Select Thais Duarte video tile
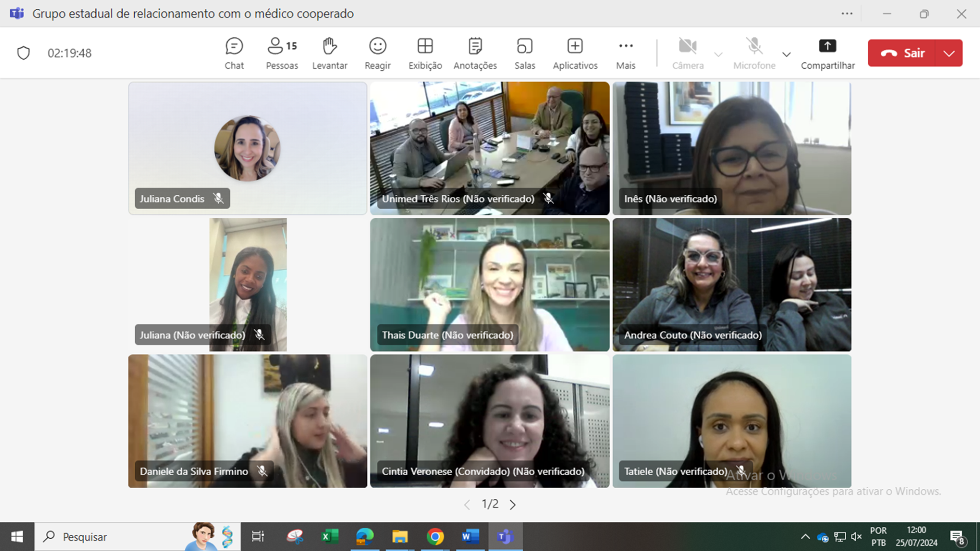980x551 pixels. click(489, 284)
